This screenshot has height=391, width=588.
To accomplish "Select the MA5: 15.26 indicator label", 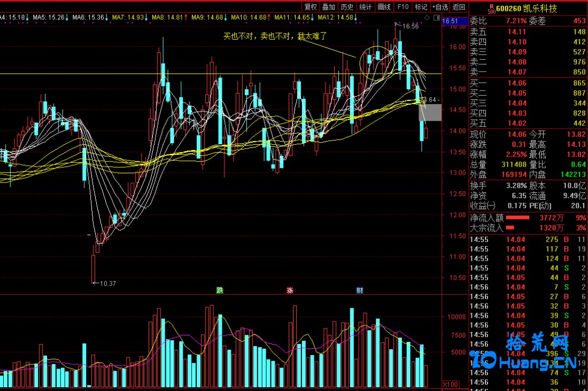I will (50, 17).
